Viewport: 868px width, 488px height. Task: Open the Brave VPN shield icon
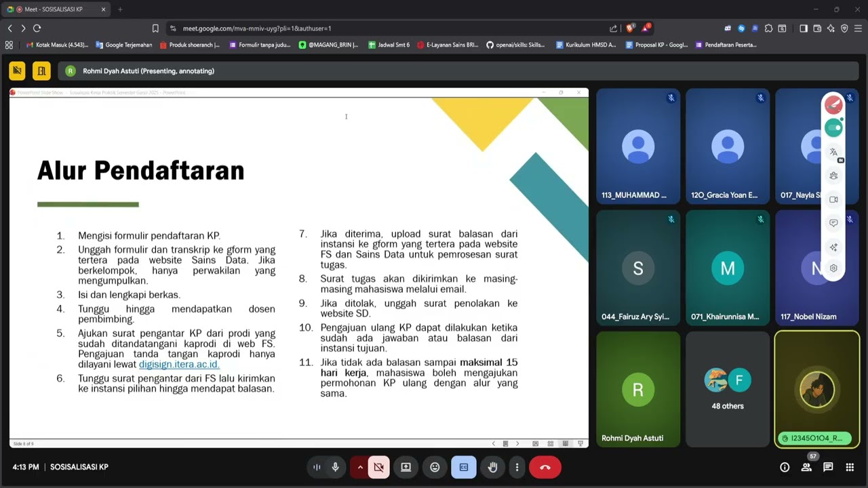point(844,28)
